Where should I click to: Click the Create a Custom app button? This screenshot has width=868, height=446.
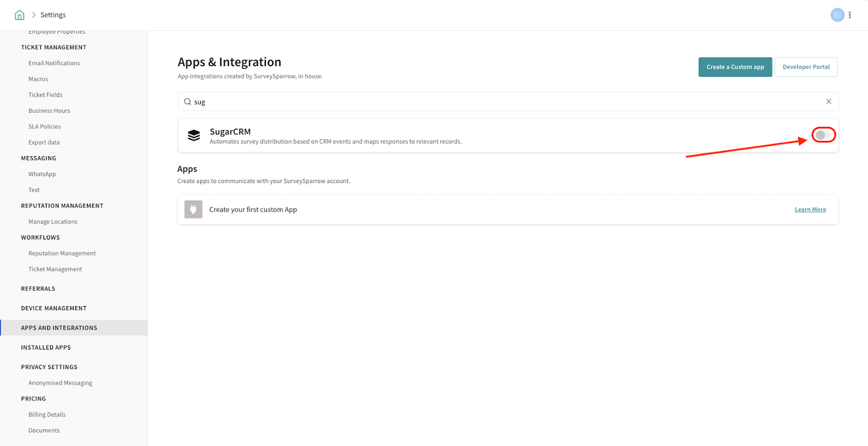coord(735,67)
